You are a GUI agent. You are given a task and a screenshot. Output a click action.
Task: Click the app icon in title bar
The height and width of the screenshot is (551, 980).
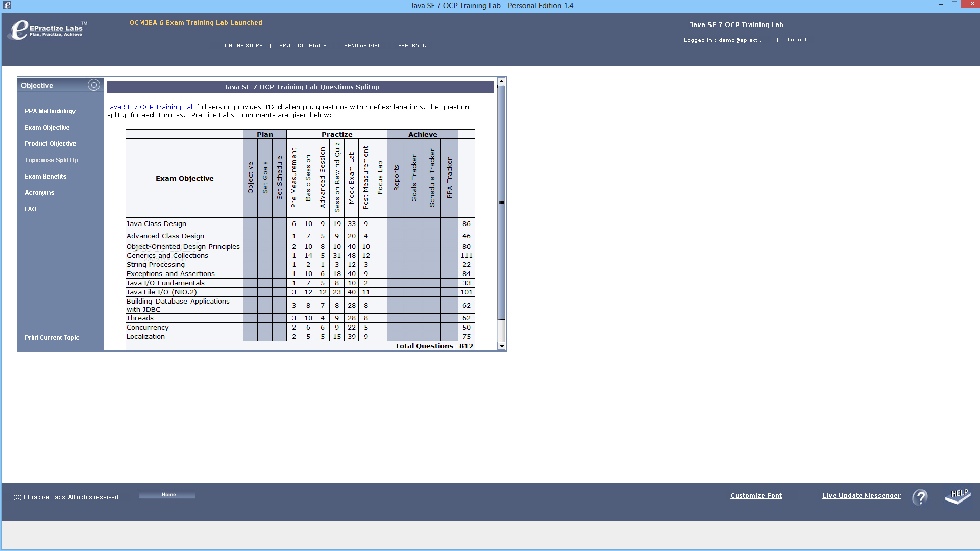(7, 5)
